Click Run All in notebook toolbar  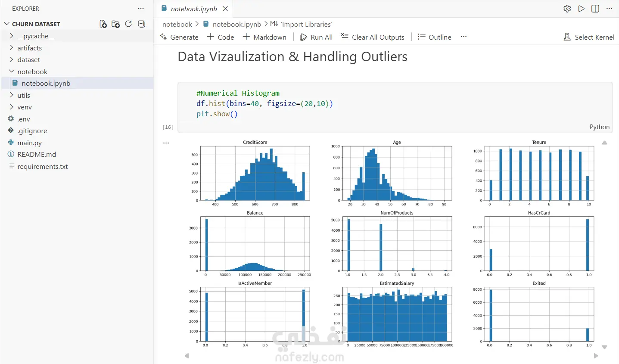[x=316, y=37]
